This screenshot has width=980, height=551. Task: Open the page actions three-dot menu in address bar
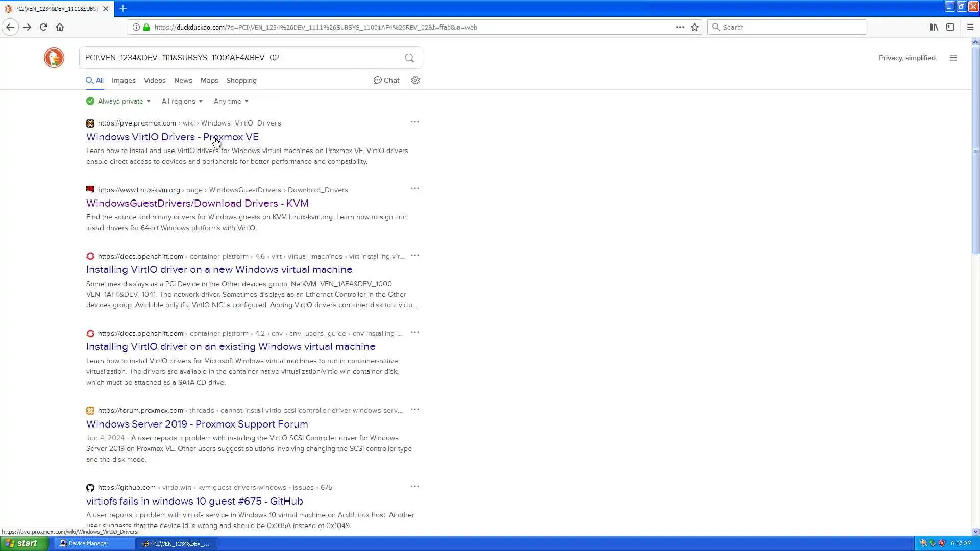pyautogui.click(x=680, y=27)
